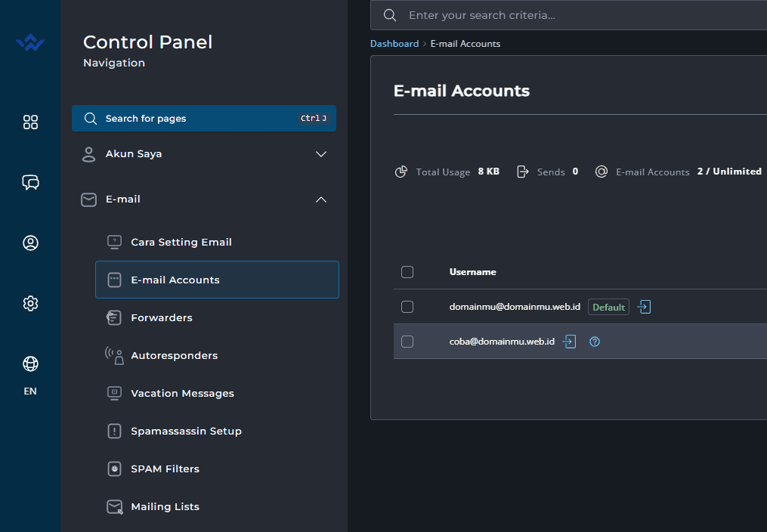767x532 pixels.
Task: Click login icon for coba@domainmu.web.id
Action: (569, 342)
